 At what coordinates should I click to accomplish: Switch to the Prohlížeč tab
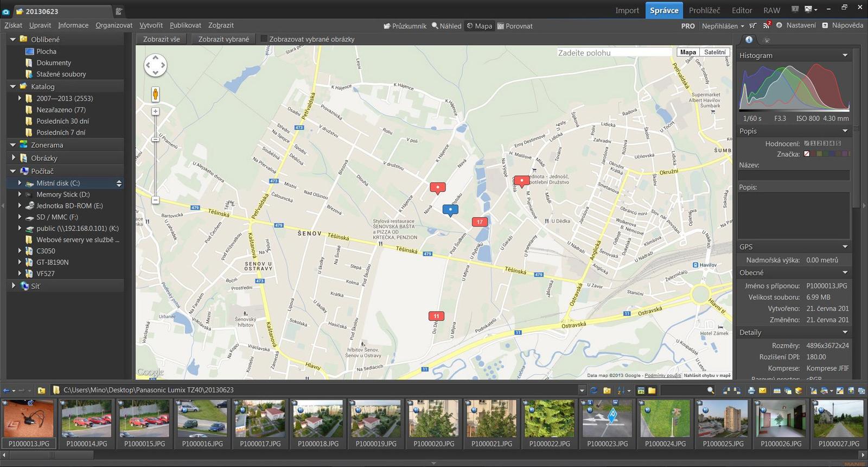click(704, 10)
